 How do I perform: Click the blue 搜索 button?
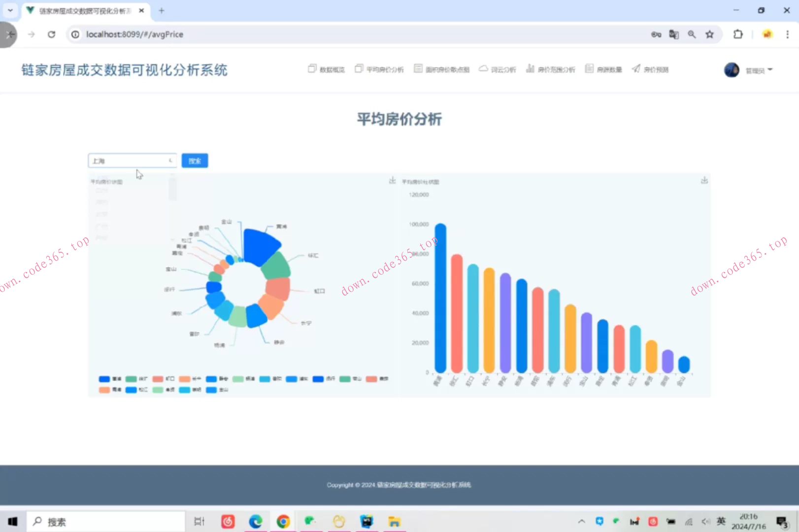tap(195, 161)
